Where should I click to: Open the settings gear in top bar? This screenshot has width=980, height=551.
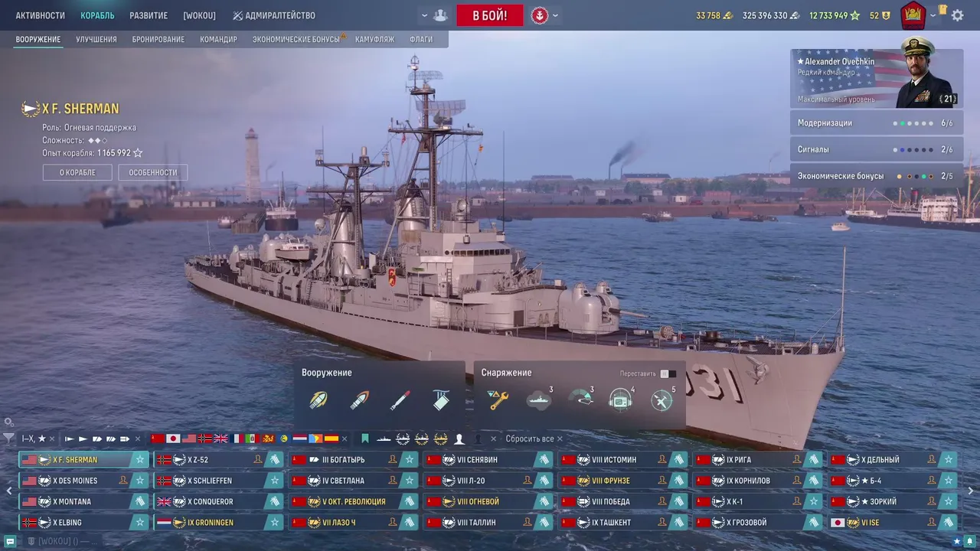click(x=958, y=15)
